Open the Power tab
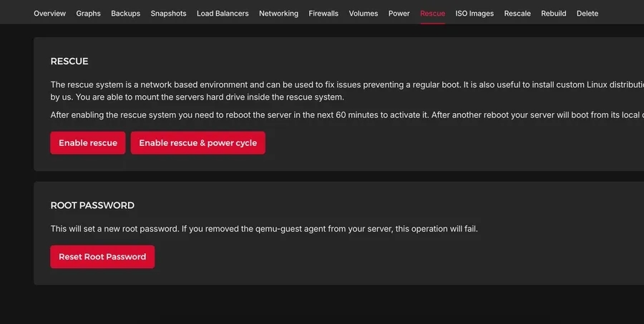 click(x=399, y=14)
